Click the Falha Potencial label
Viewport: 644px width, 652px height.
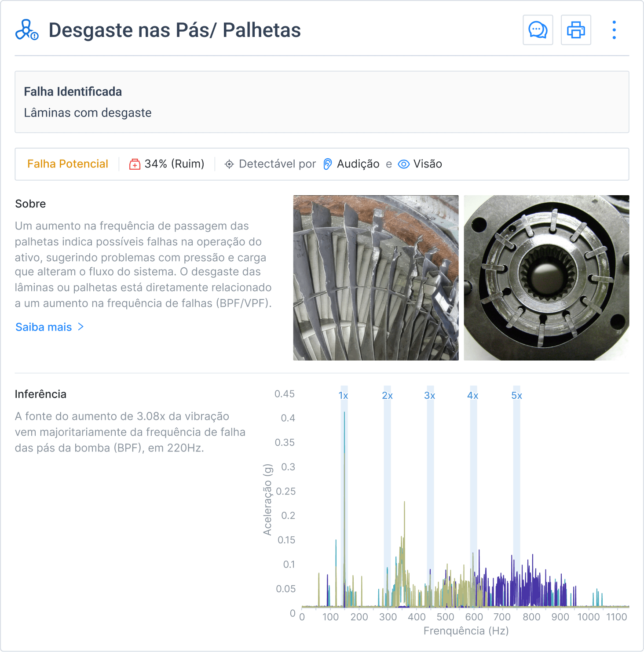pos(68,164)
